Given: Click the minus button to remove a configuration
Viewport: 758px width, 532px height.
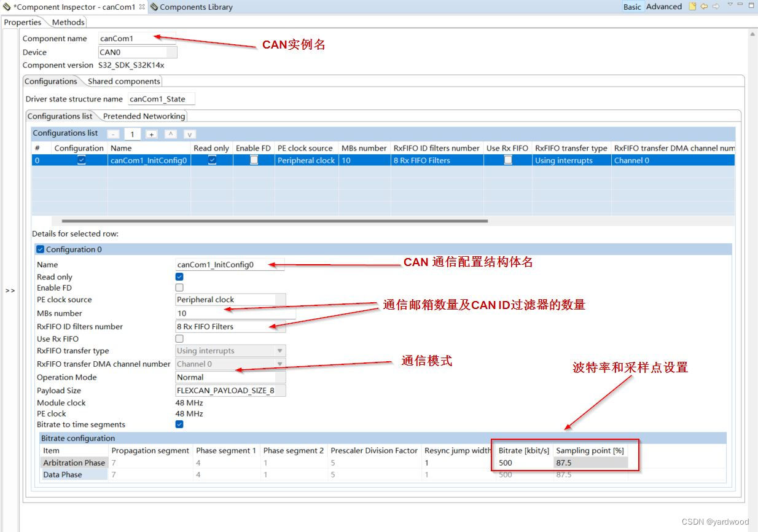Looking at the screenshot, I should (x=113, y=134).
